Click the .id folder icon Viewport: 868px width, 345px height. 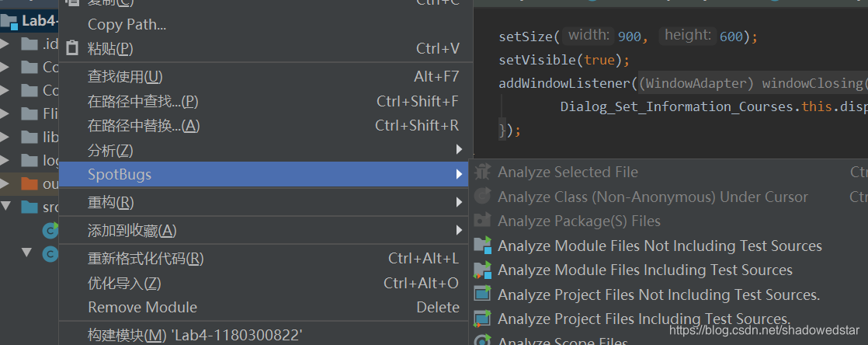pyautogui.click(x=29, y=44)
